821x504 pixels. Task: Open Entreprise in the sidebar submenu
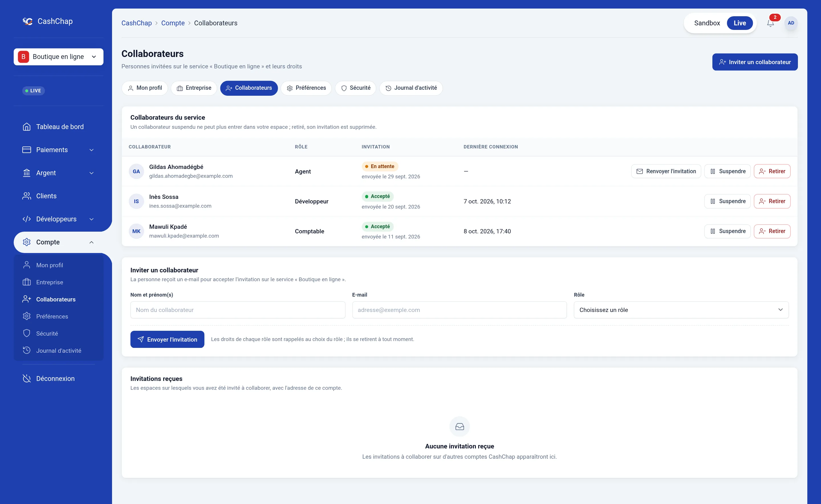[58, 282]
